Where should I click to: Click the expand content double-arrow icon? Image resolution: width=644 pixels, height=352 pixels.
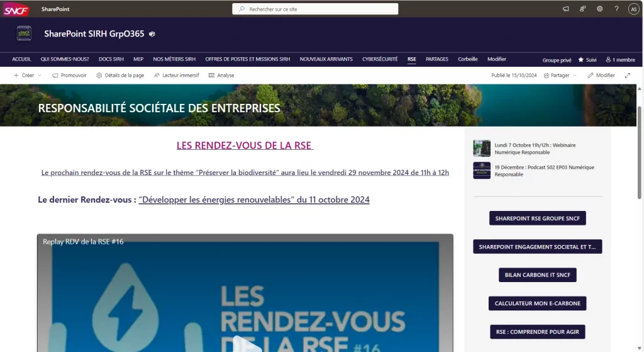point(627,76)
